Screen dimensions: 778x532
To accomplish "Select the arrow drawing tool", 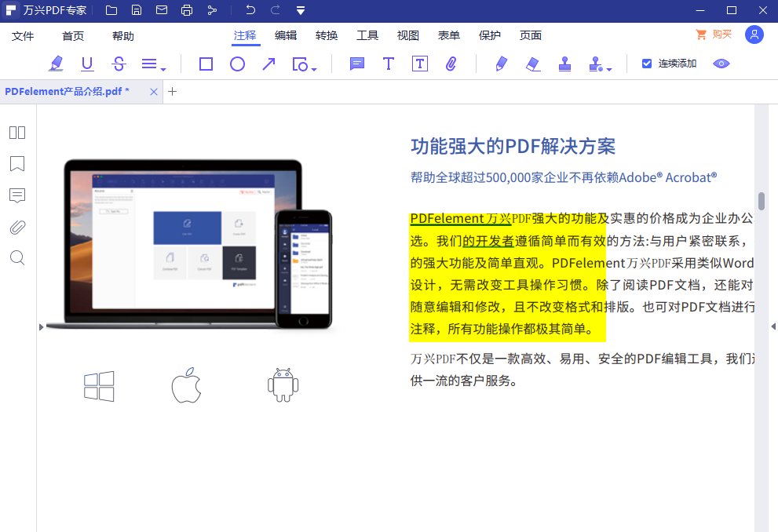I will pyautogui.click(x=268, y=64).
